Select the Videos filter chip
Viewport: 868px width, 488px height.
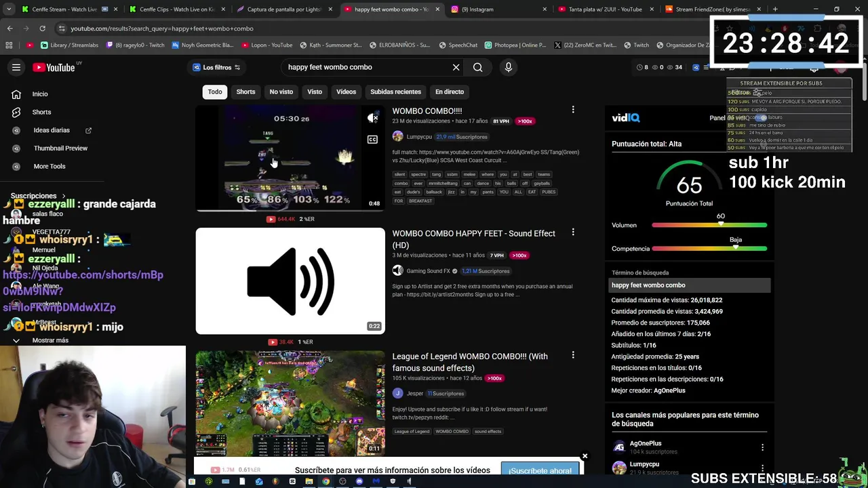tap(346, 91)
